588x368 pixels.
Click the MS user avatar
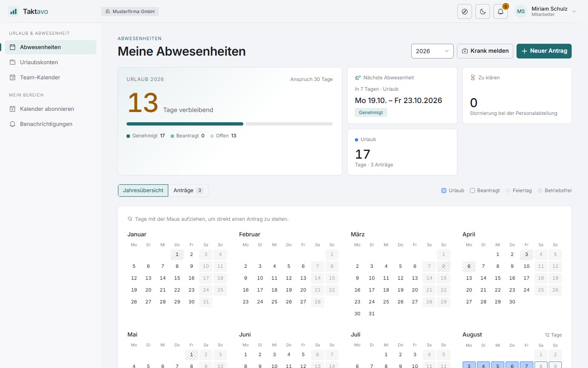521,11
